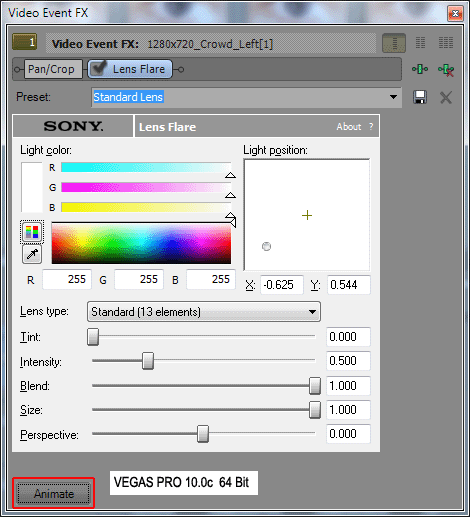Click the Size slider handle
Viewport: 470px width, 517px height.
tap(315, 410)
